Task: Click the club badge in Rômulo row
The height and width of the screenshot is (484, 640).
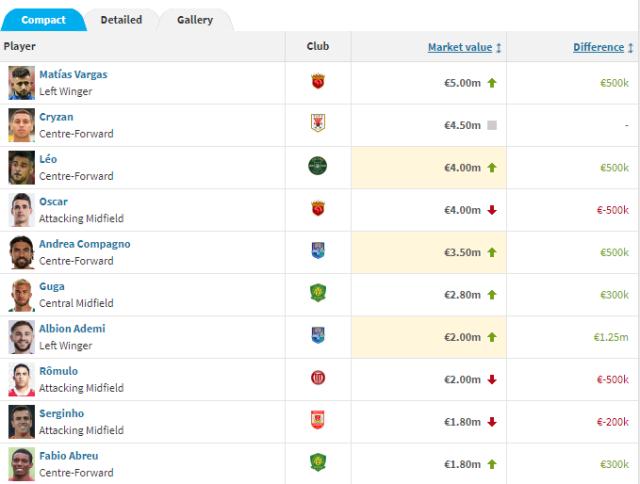Action: click(318, 378)
